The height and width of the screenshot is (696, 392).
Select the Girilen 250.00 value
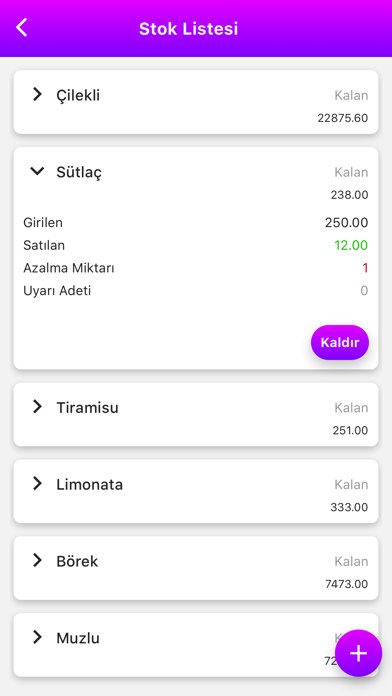[346, 222]
